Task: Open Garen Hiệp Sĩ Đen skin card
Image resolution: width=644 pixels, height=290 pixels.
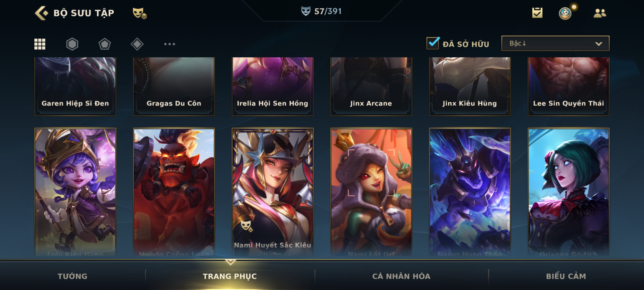Action: (x=75, y=86)
